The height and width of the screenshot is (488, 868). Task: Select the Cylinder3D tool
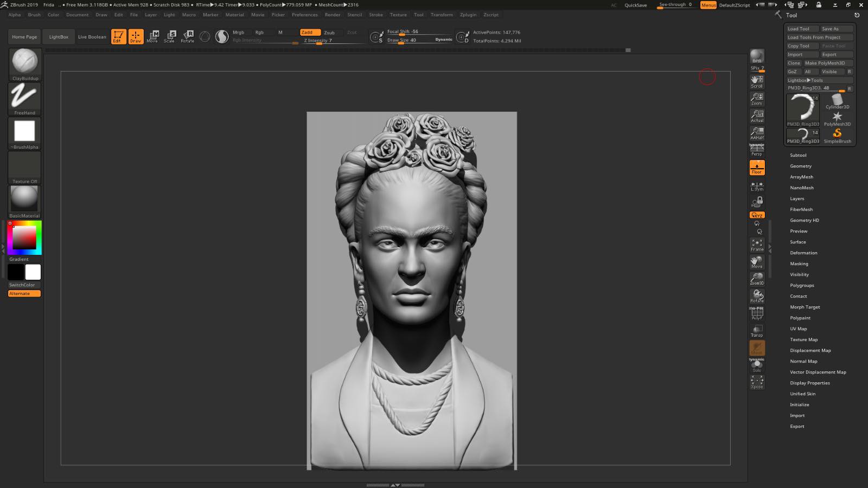pos(837,101)
